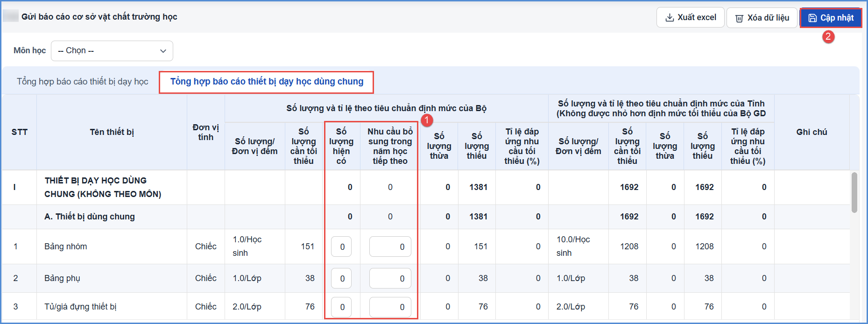Click the Xuất excel button

point(690,18)
